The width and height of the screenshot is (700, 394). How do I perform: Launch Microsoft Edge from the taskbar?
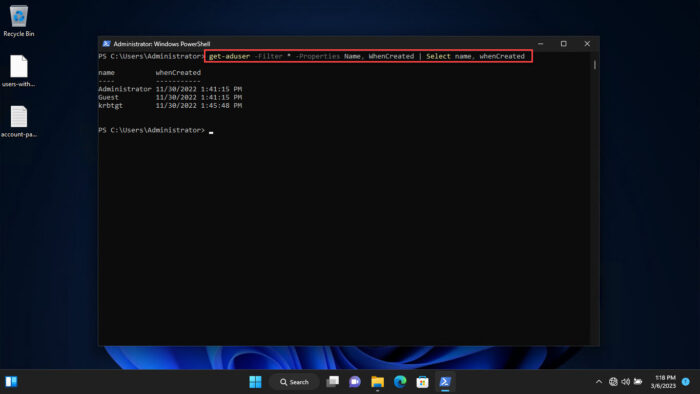pos(400,382)
